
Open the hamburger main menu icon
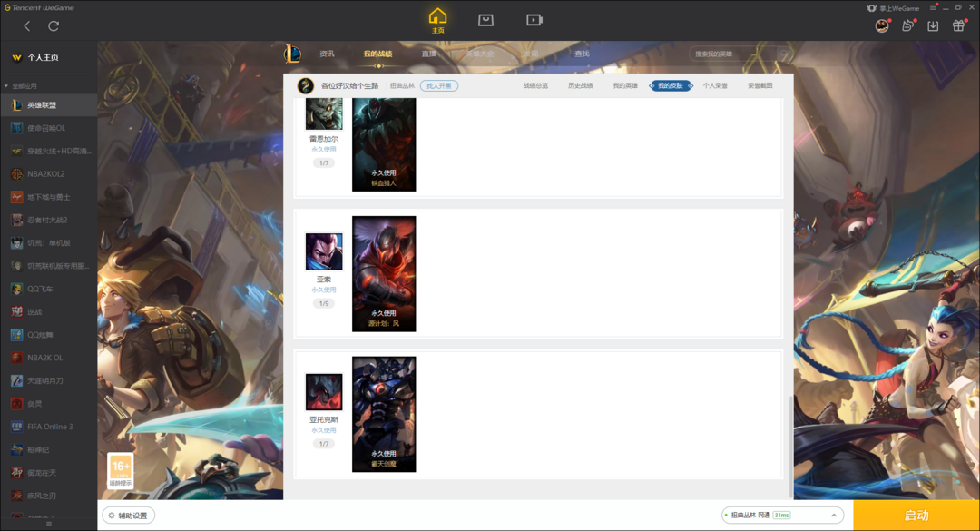pos(933,7)
